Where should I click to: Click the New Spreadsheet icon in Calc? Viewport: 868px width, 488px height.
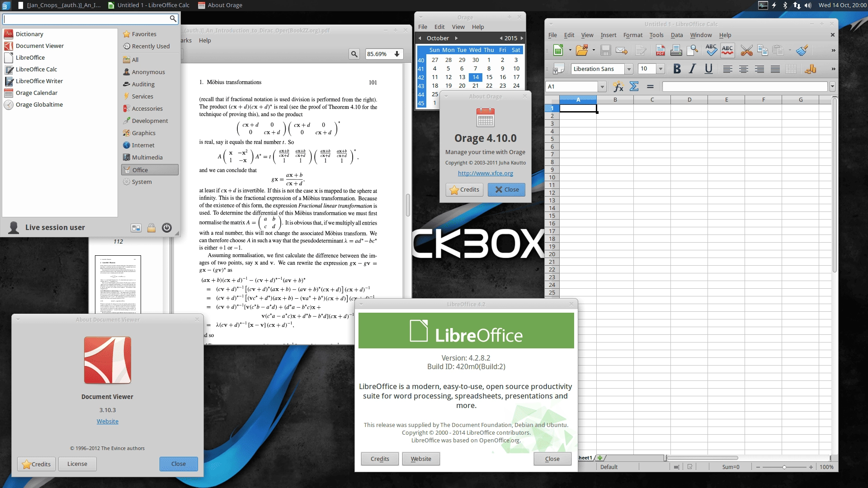(x=558, y=51)
